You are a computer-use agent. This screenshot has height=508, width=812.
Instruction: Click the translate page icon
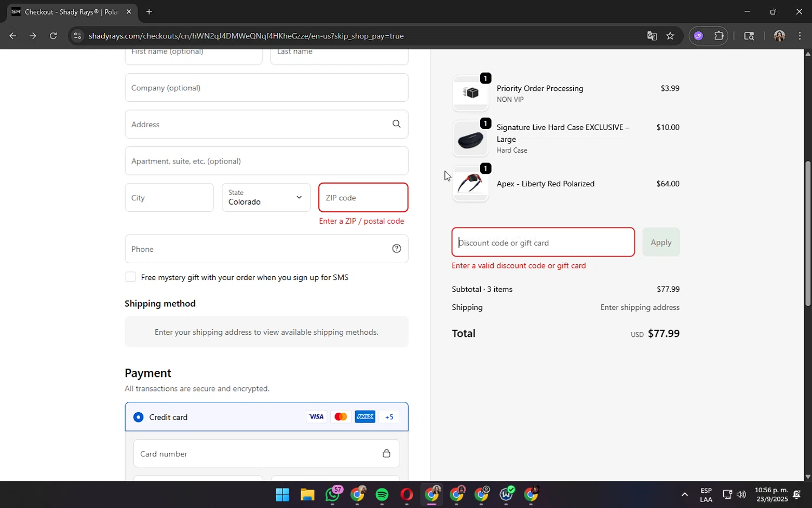652,36
